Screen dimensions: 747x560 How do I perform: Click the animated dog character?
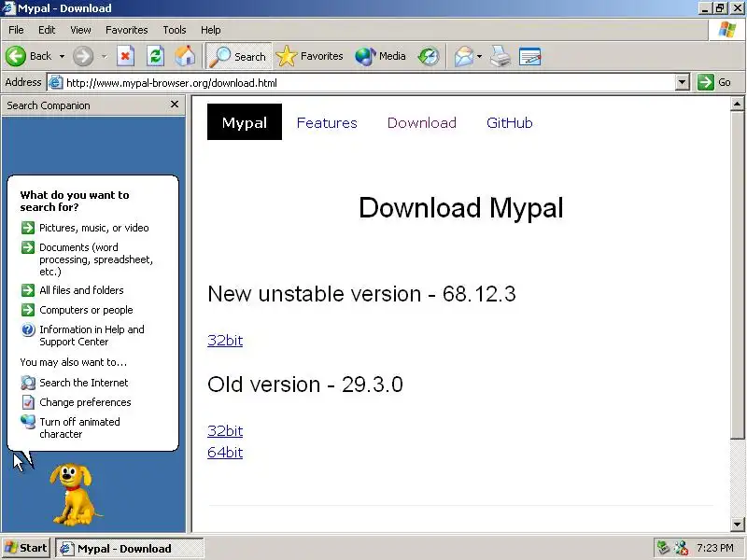74,495
